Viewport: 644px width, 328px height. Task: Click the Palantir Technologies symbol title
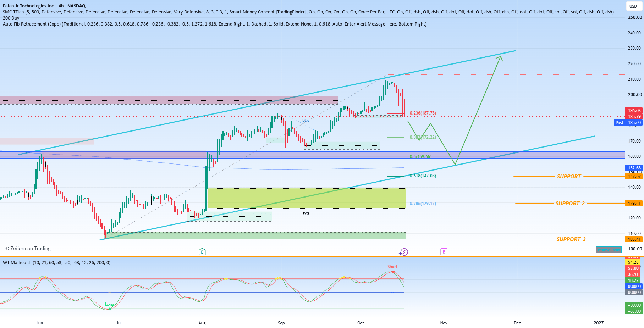point(44,6)
